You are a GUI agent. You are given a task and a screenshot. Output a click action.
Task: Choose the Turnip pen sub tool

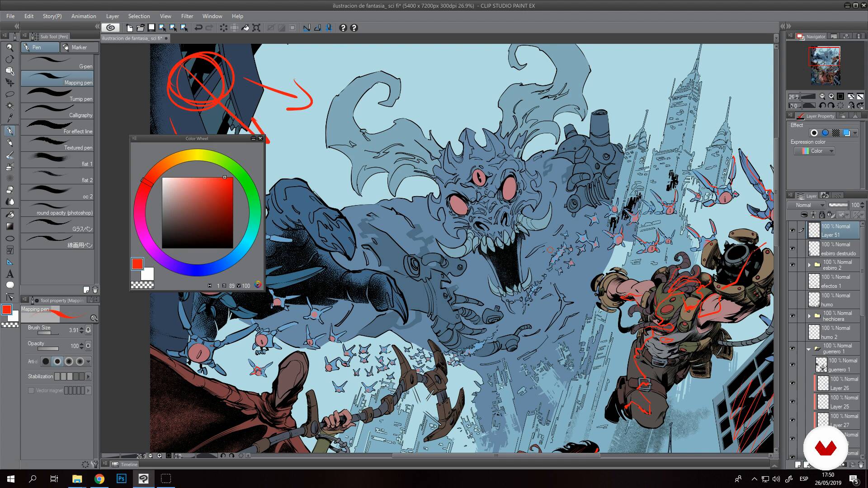(x=57, y=95)
